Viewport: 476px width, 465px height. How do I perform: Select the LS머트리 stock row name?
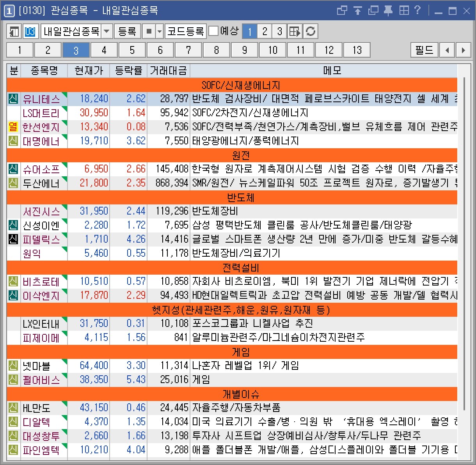(x=41, y=113)
